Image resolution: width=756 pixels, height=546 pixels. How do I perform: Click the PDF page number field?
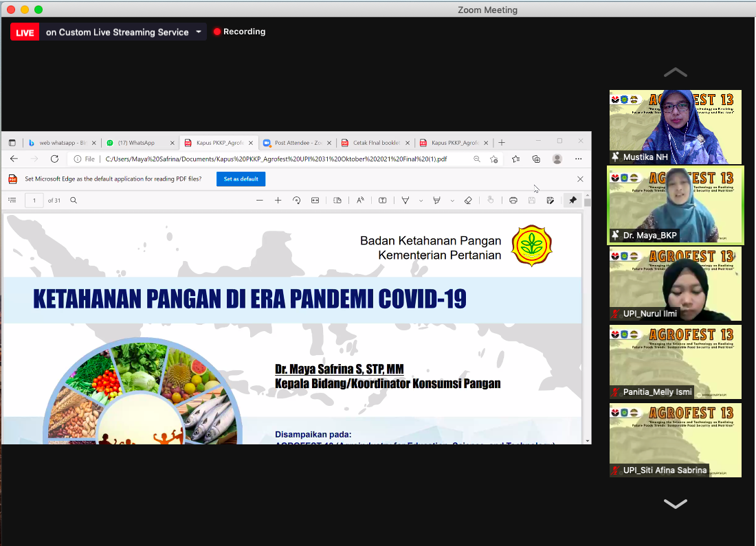pos(34,201)
